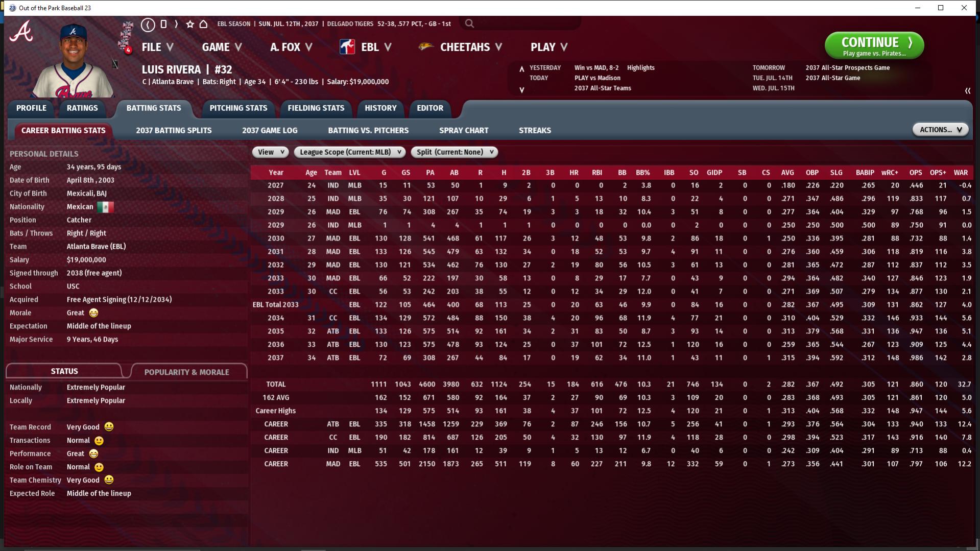Show earlier schedule with the up arrow

521,68
